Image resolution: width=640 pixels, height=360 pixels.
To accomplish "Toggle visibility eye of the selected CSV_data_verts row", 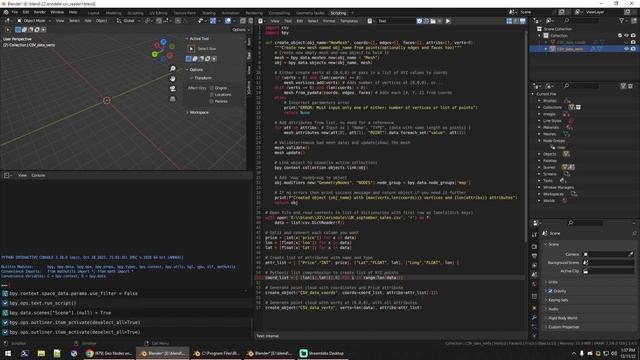I will coord(627,49).
